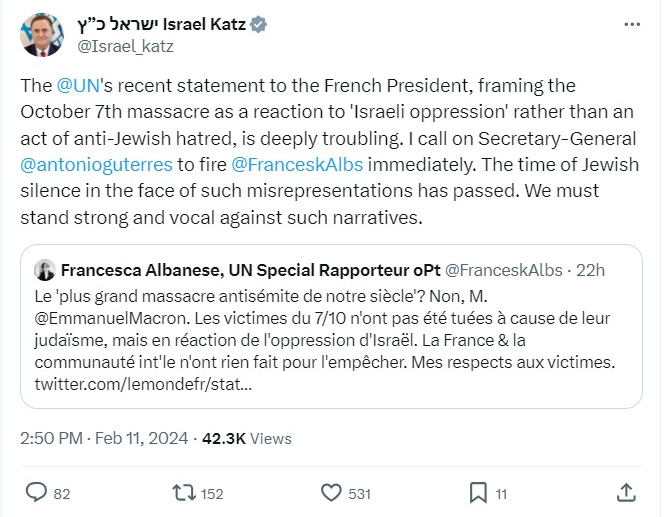Click Francesca Albanese's small avatar
Viewport: 664px width, 517px height.
45,270
